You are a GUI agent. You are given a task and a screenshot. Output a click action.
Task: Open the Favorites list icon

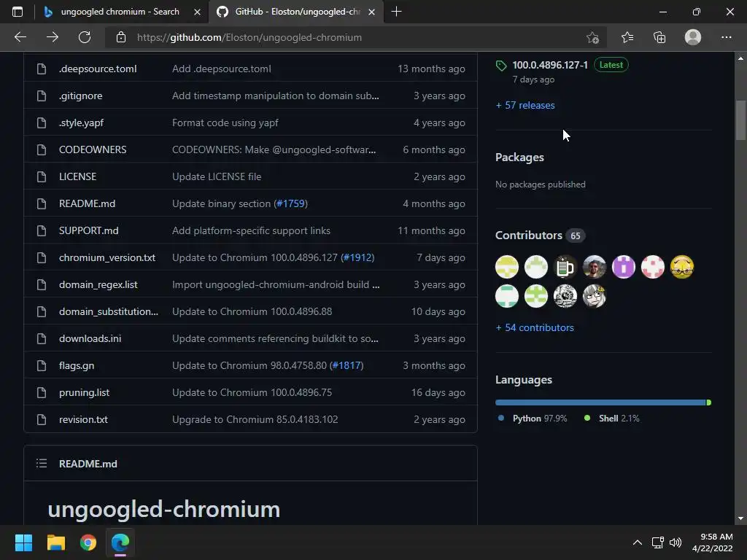click(x=627, y=37)
